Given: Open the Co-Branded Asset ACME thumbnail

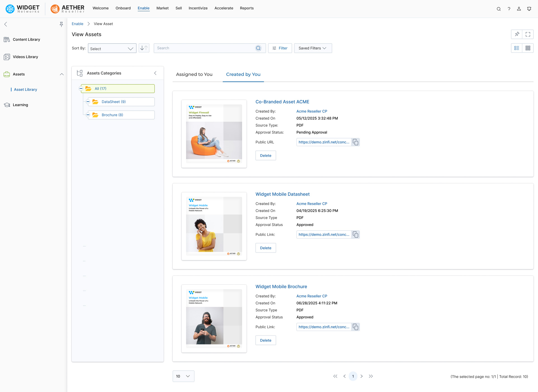Looking at the screenshot, I should coord(214,134).
